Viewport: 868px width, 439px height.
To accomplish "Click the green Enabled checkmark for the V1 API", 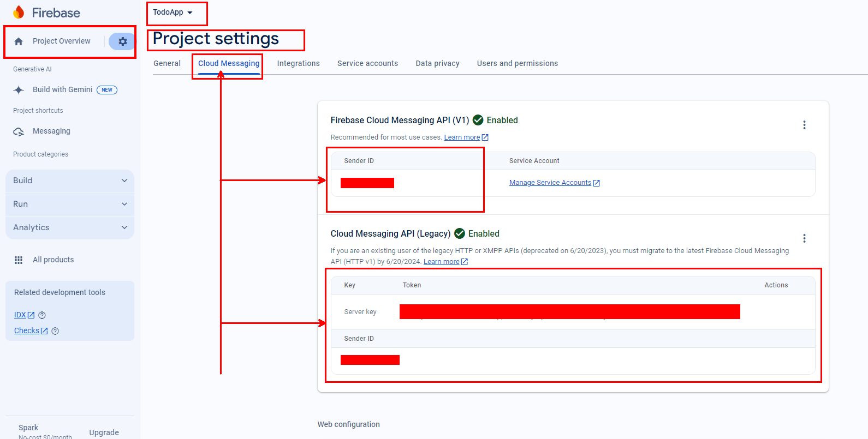I will [x=478, y=120].
